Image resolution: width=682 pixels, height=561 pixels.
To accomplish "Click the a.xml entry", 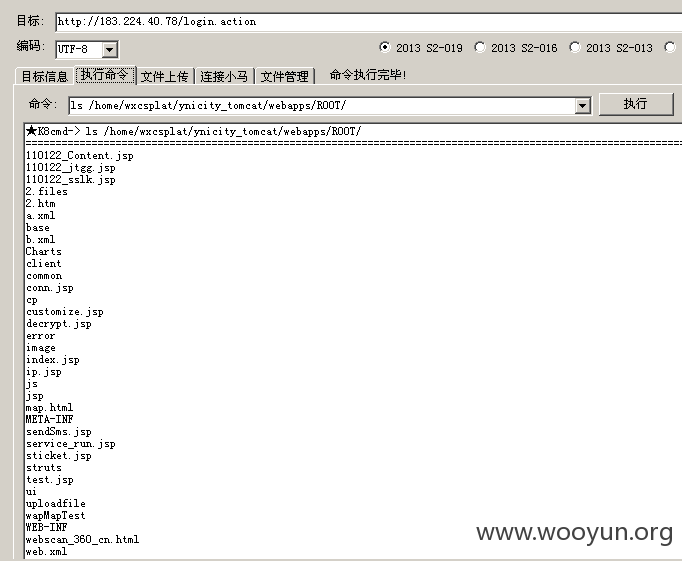I will 40,216.
